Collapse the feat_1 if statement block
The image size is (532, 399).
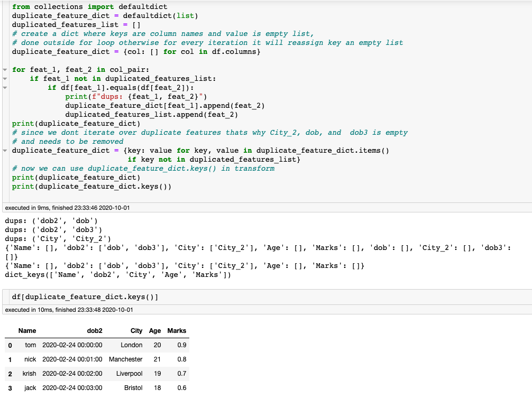pyautogui.click(x=4, y=78)
